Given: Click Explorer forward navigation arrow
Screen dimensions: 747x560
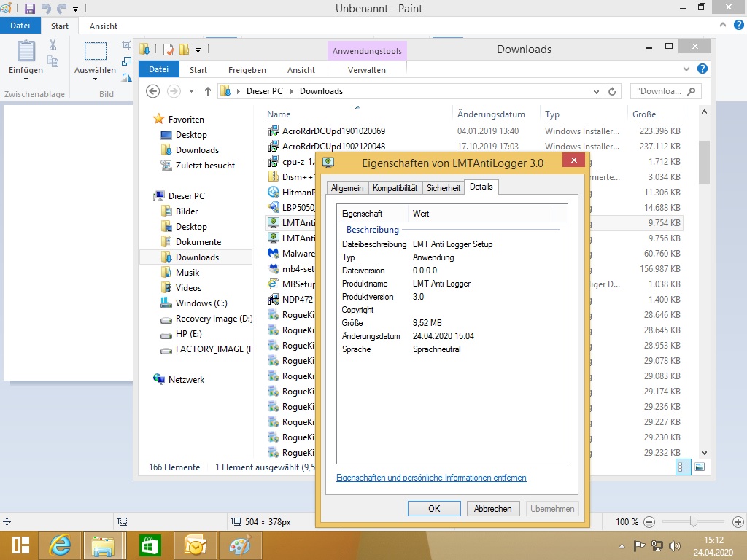Looking at the screenshot, I should coord(174,91).
